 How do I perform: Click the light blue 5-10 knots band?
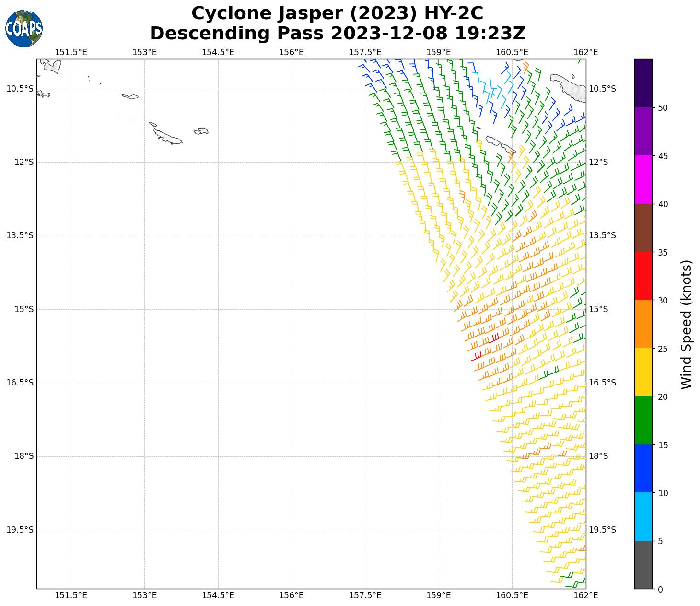click(643, 516)
